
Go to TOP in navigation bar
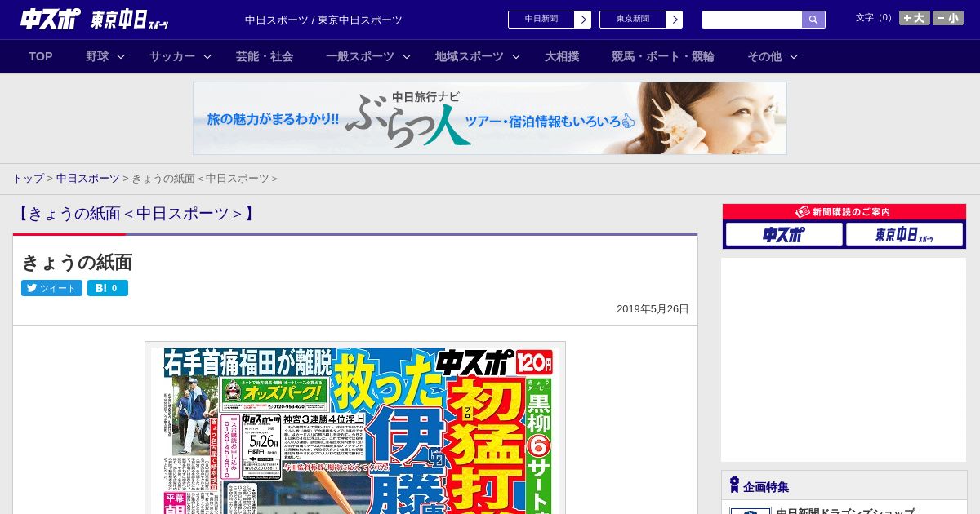coord(41,56)
